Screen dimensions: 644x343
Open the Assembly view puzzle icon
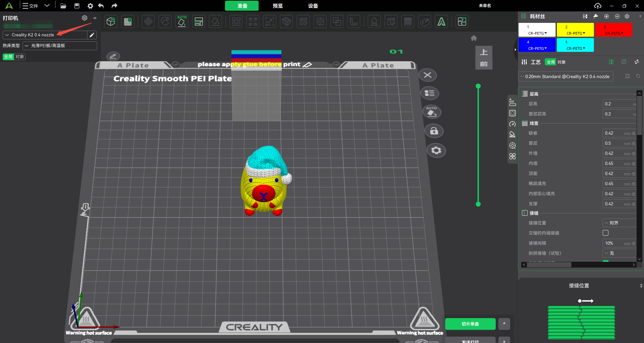pos(462,22)
